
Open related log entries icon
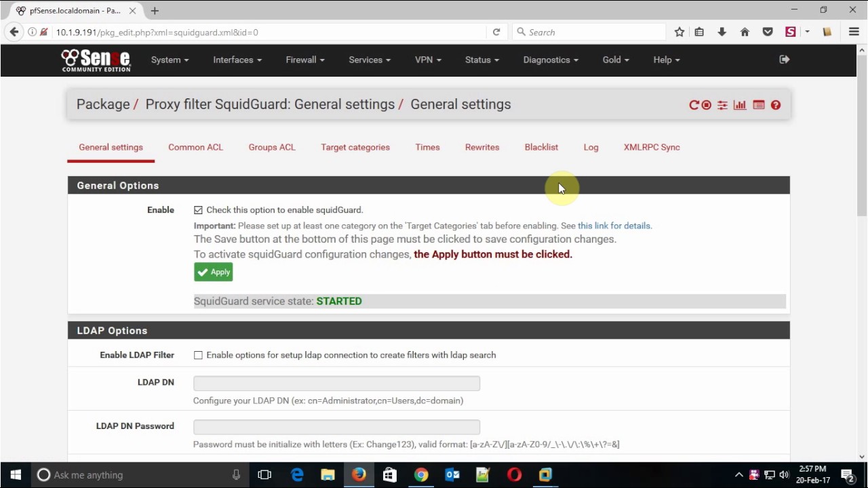[759, 105]
